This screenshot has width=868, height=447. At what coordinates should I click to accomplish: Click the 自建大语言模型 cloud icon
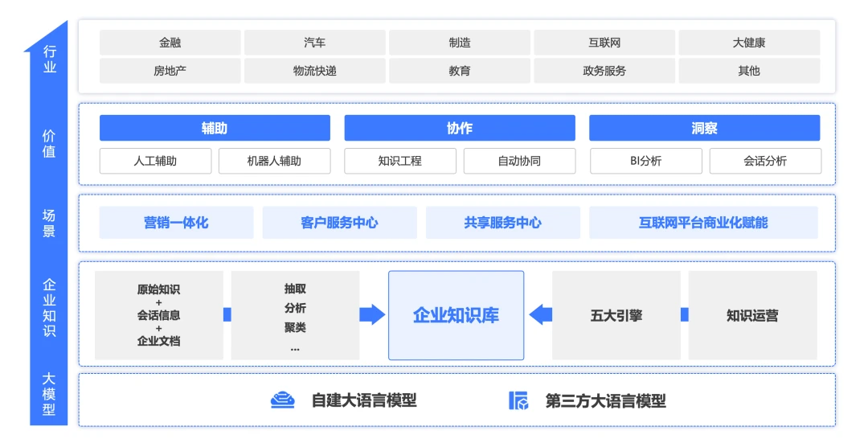coord(282,400)
